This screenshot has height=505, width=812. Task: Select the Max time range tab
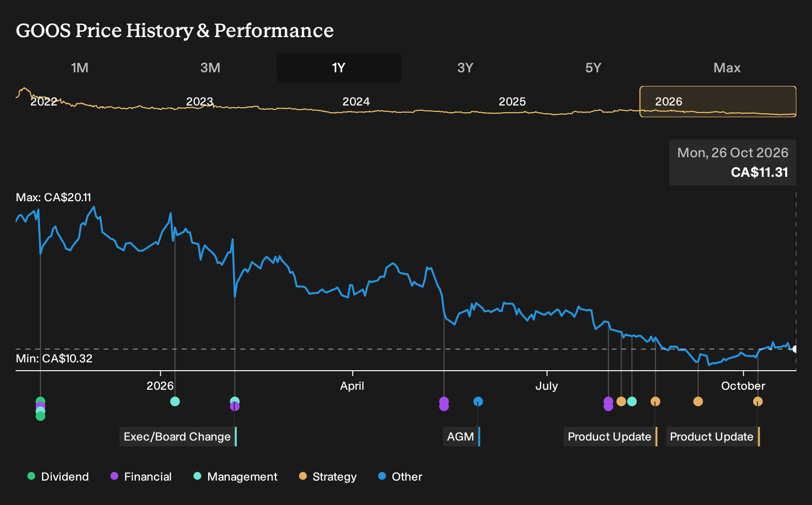tap(727, 67)
